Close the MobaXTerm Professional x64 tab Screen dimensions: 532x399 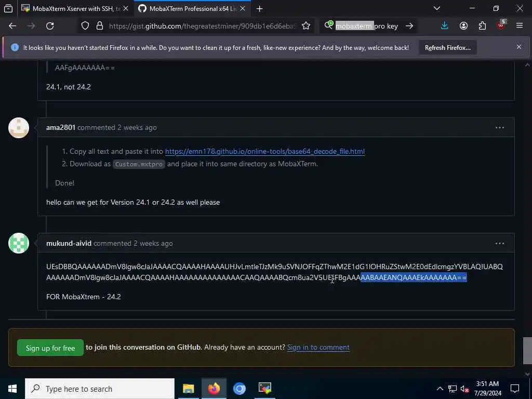(243, 8)
